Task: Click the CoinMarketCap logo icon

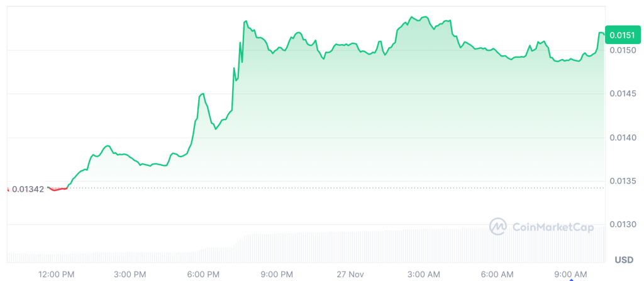Action: 499,226
